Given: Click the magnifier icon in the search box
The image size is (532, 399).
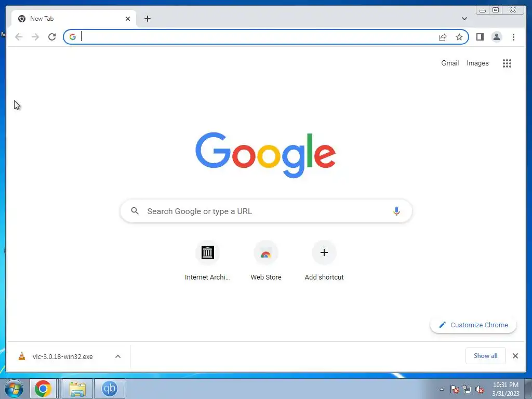Looking at the screenshot, I should pyautogui.click(x=135, y=211).
